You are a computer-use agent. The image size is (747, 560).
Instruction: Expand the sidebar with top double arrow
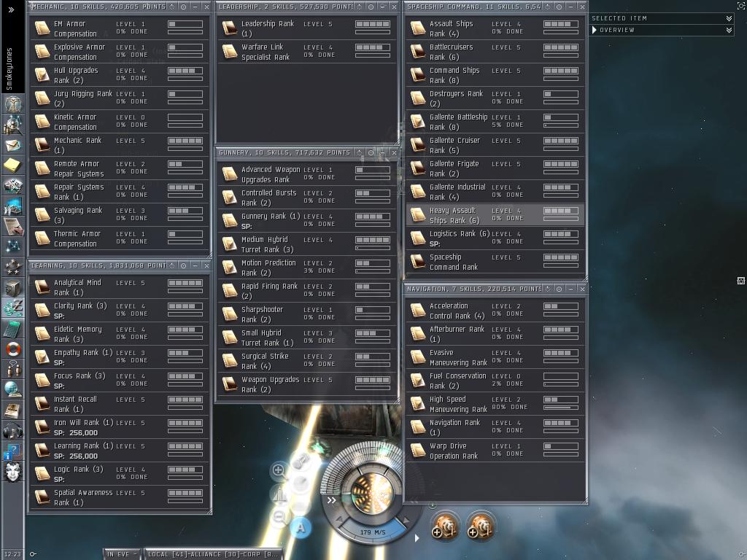[12, 9]
